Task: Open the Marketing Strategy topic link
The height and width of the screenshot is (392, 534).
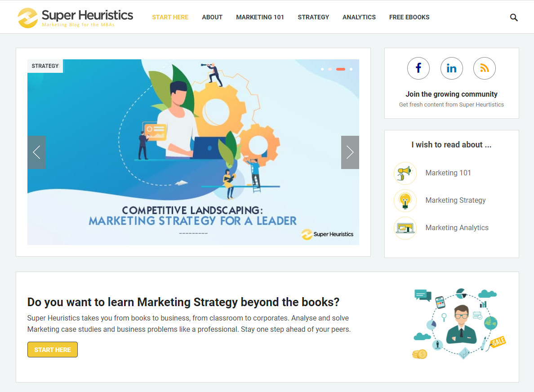Action: point(455,200)
